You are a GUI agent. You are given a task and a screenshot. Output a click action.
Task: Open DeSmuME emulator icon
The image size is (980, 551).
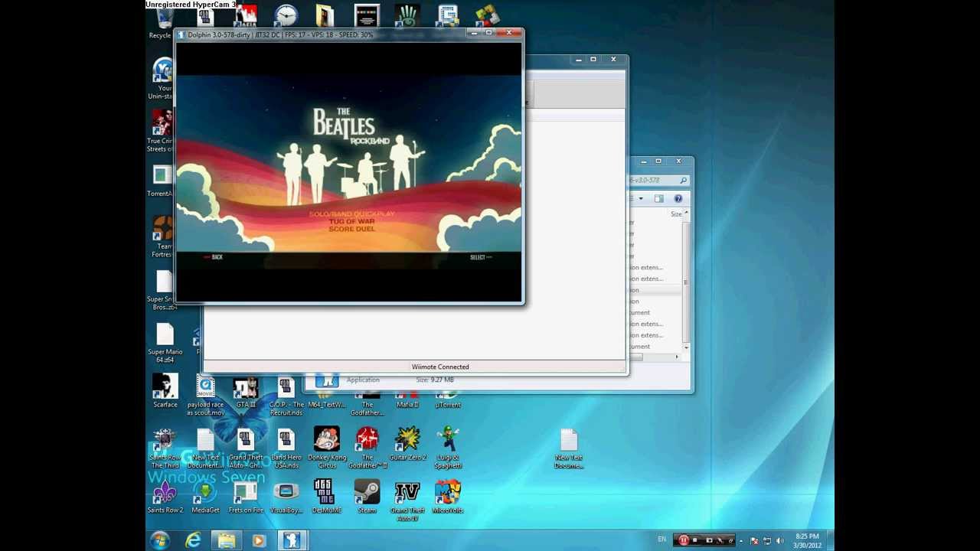pyautogui.click(x=327, y=497)
